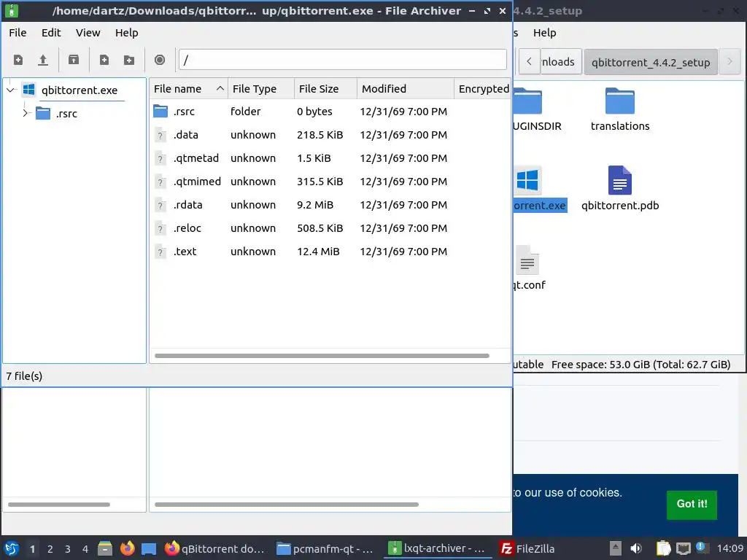Image resolution: width=747 pixels, height=560 pixels.
Task: Switch to virtual desktop 2
Action: coord(50,549)
